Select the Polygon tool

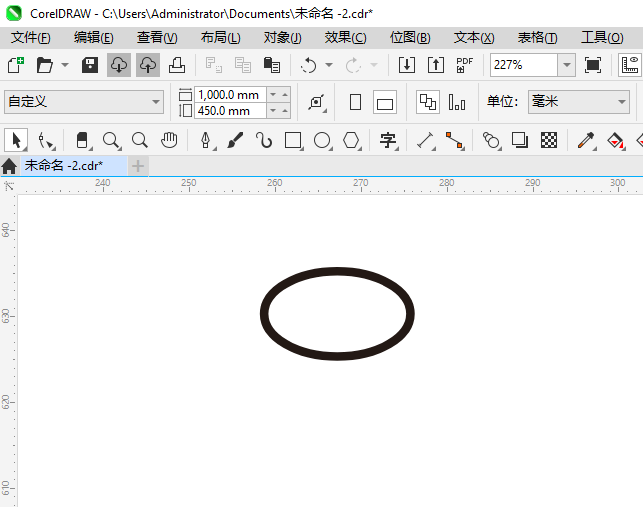pos(352,140)
